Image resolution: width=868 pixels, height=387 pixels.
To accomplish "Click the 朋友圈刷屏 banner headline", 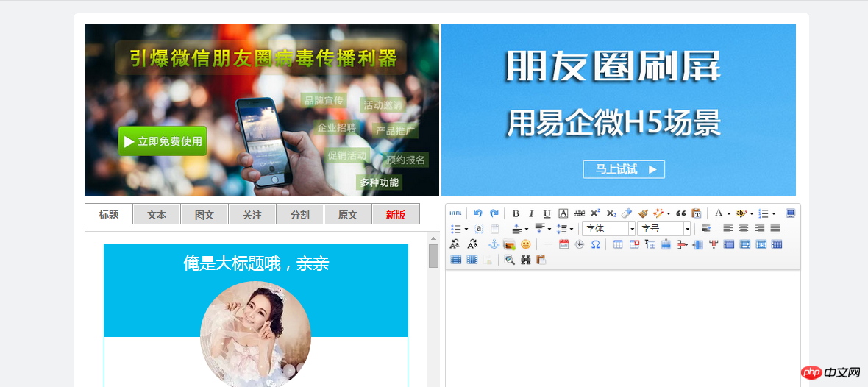I will click(613, 67).
